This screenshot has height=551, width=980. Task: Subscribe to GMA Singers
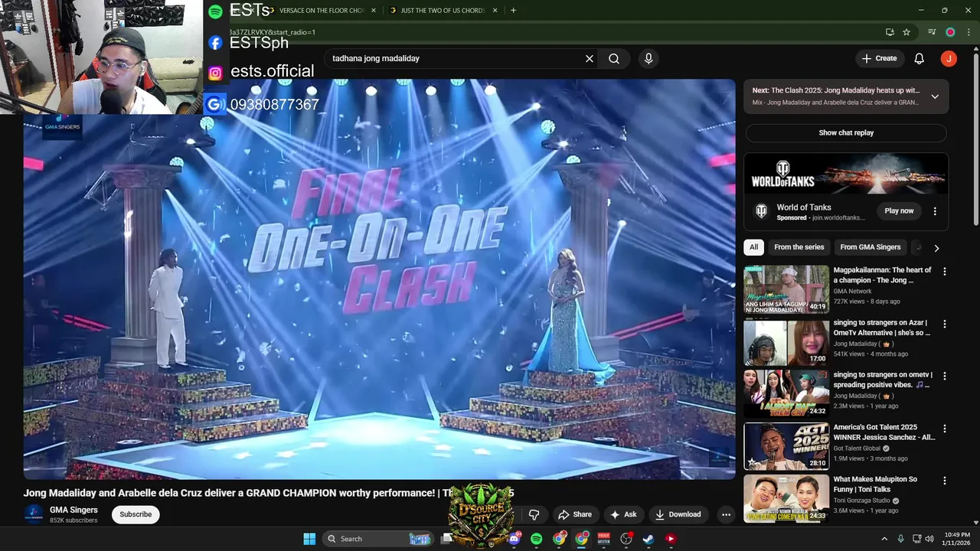pyautogui.click(x=136, y=514)
